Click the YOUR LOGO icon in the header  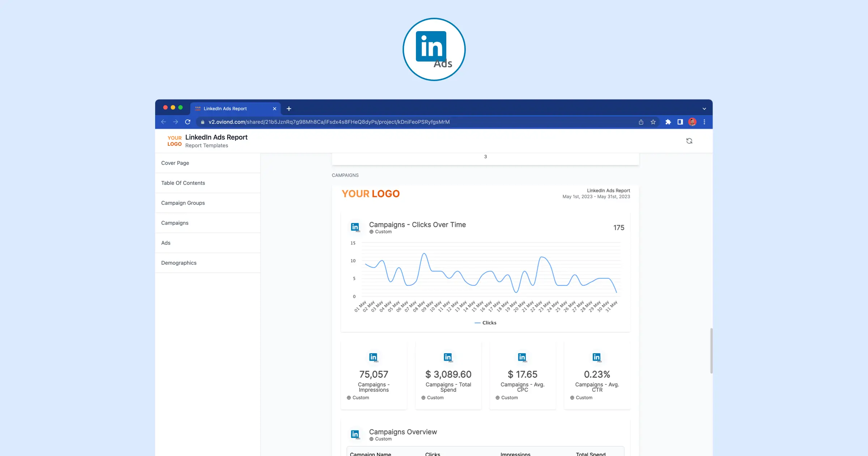pos(174,141)
